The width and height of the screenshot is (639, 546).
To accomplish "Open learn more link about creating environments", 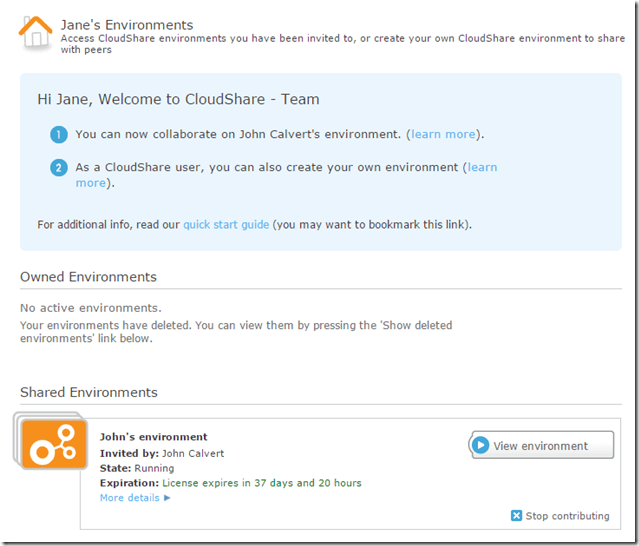I will tap(482, 168).
